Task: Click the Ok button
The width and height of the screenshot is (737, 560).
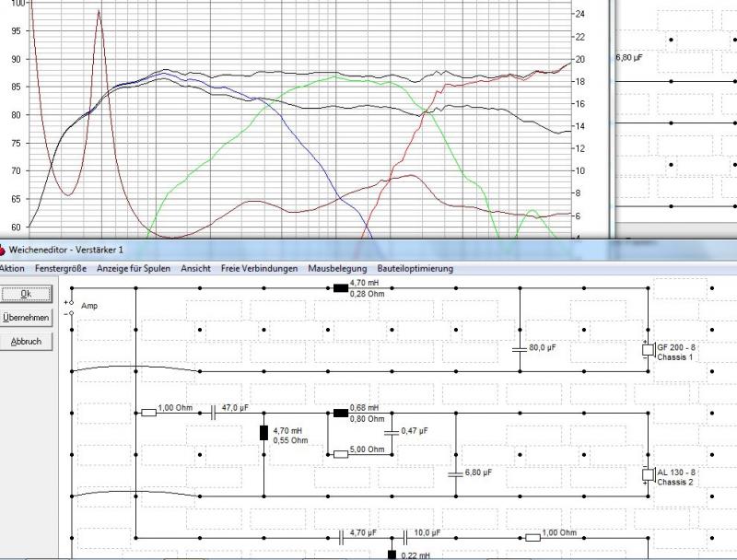Action: coord(26,294)
